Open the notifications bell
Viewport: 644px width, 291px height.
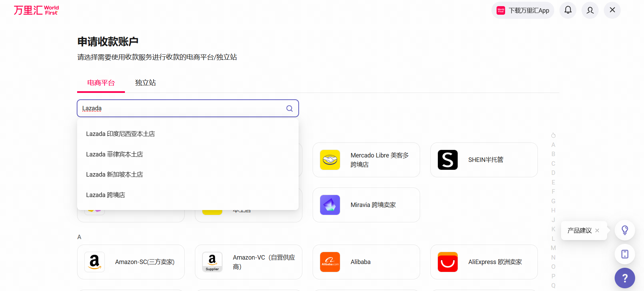click(x=568, y=10)
